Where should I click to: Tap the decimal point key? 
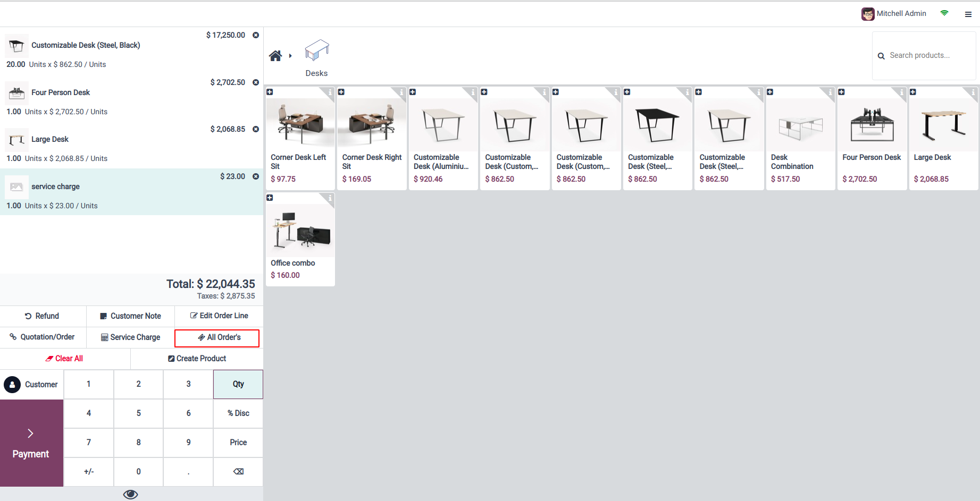[188, 472]
